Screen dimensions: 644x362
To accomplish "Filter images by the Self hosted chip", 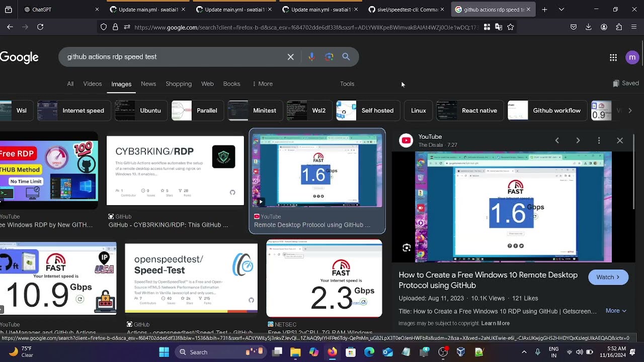I will [x=368, y=111].
